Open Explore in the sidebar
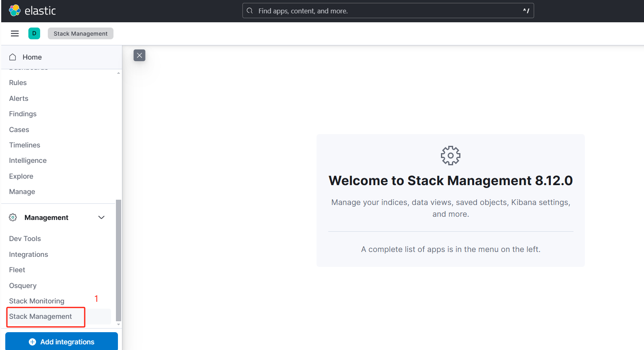The height and width of the screenshot is (350, 644). coord(21,176)
